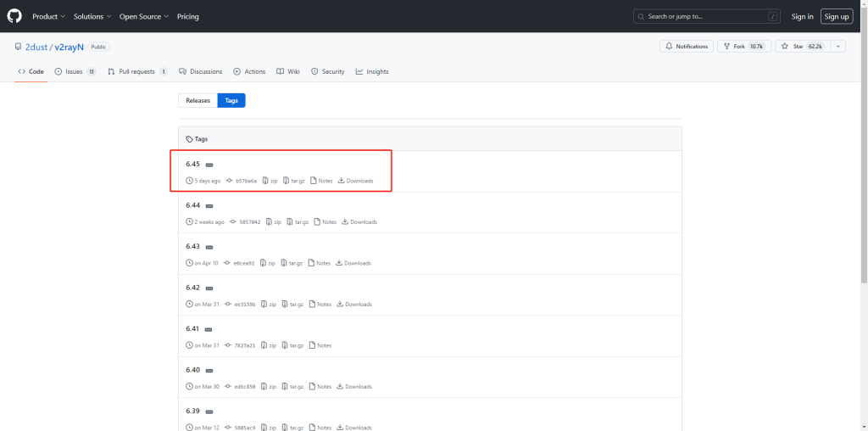Screen dimensions: 868x431
Task: Focus the Search or jump to field
Action: (707, 17)
